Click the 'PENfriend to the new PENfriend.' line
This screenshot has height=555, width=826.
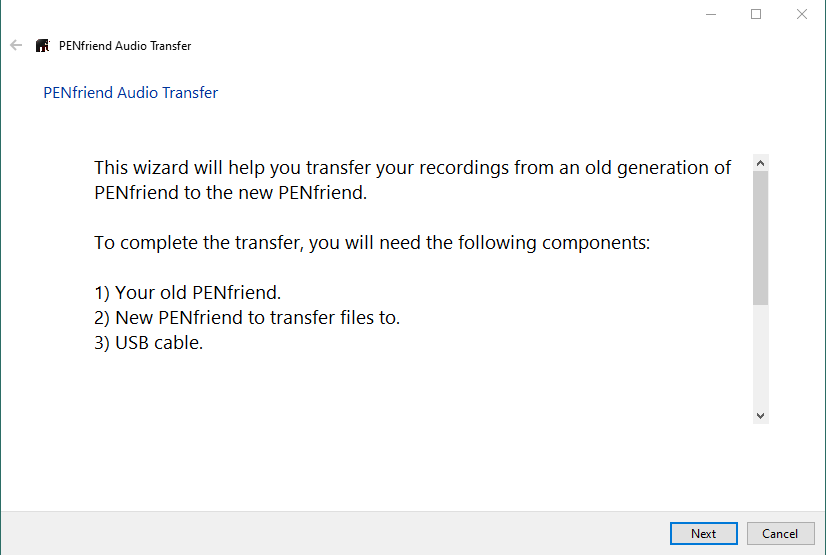point(231,192)
